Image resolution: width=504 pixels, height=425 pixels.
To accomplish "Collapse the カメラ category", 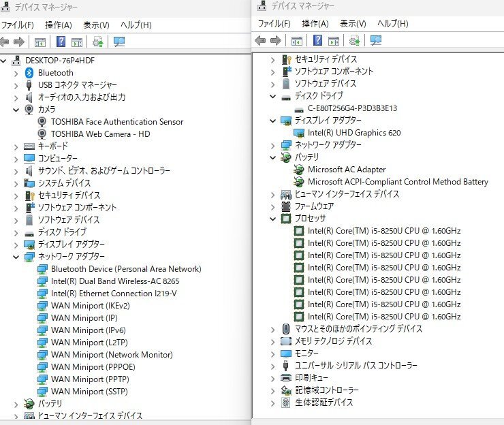I will 16,110.
